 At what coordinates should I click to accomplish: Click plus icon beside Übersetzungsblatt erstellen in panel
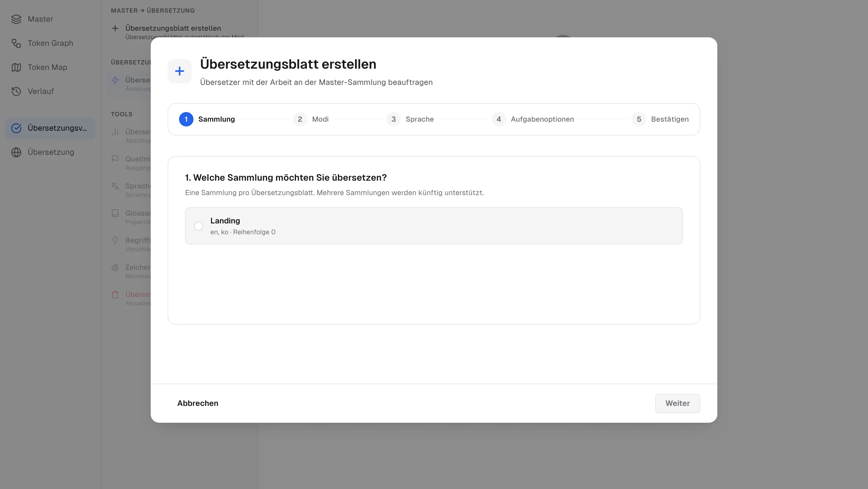tap(115, 28)
